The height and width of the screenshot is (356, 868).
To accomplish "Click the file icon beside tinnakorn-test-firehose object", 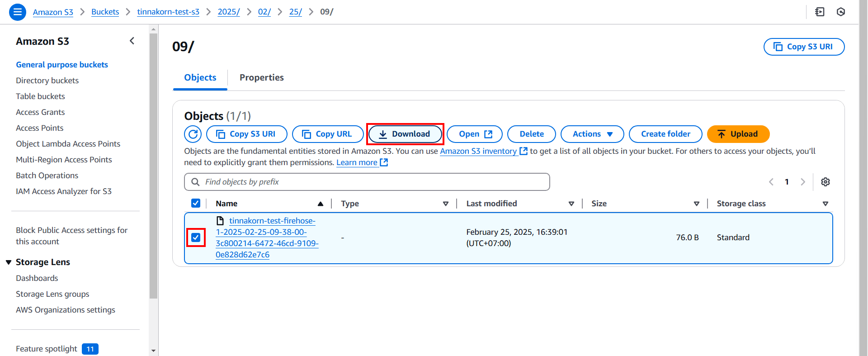I will [220, 221].
